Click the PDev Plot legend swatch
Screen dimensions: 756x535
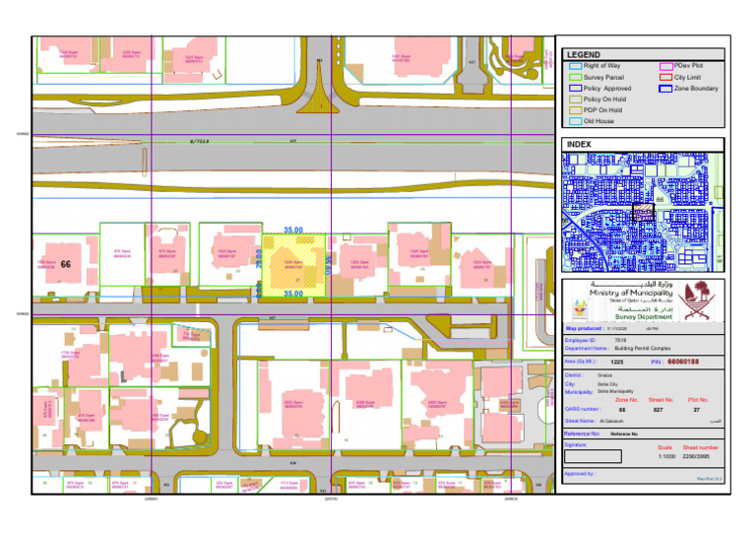pyautogui.click(x=665, y=66)
